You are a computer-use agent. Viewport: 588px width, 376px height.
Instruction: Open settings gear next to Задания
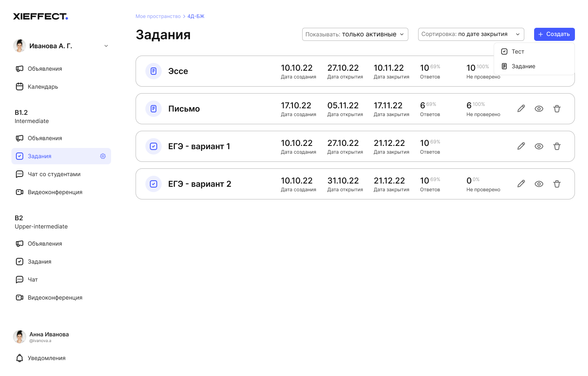(x=103, y=156)
